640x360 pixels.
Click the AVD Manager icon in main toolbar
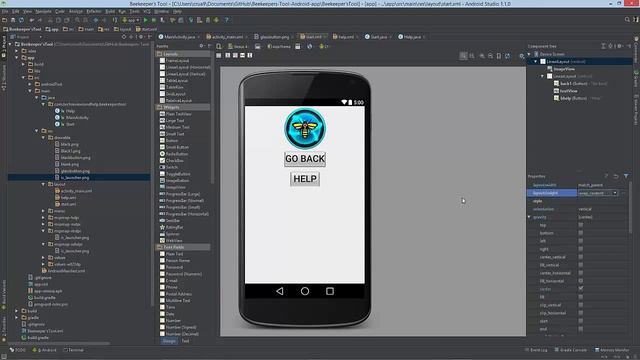click(199, 20)
